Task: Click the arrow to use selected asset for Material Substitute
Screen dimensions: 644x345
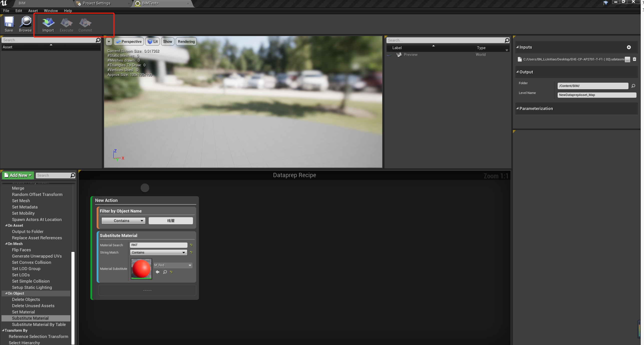Action: click(x=157, y=272)
